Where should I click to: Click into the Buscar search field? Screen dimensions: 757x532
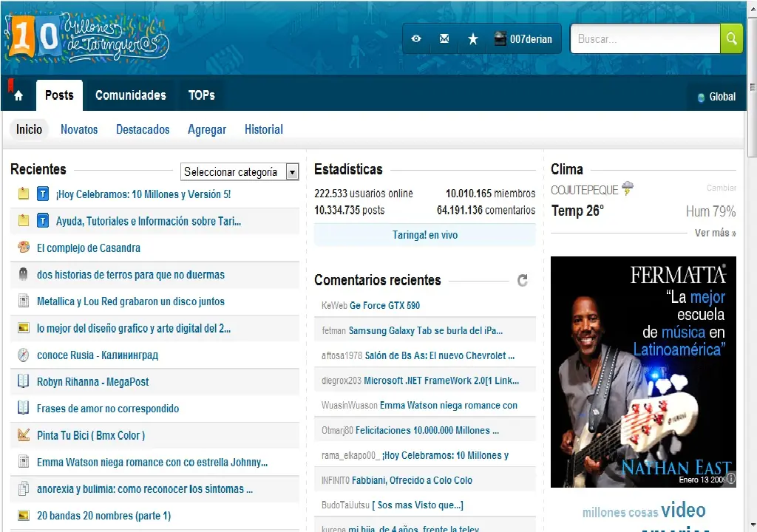click(645, 38)
